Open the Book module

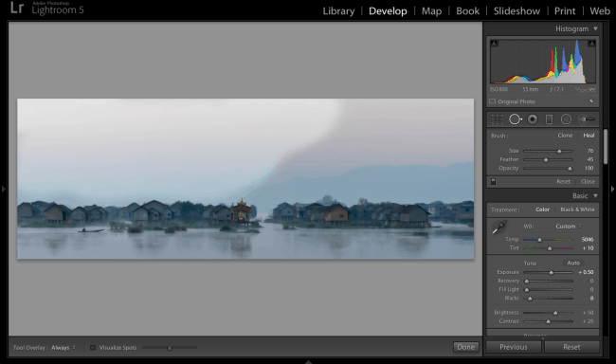coord(467,11)
